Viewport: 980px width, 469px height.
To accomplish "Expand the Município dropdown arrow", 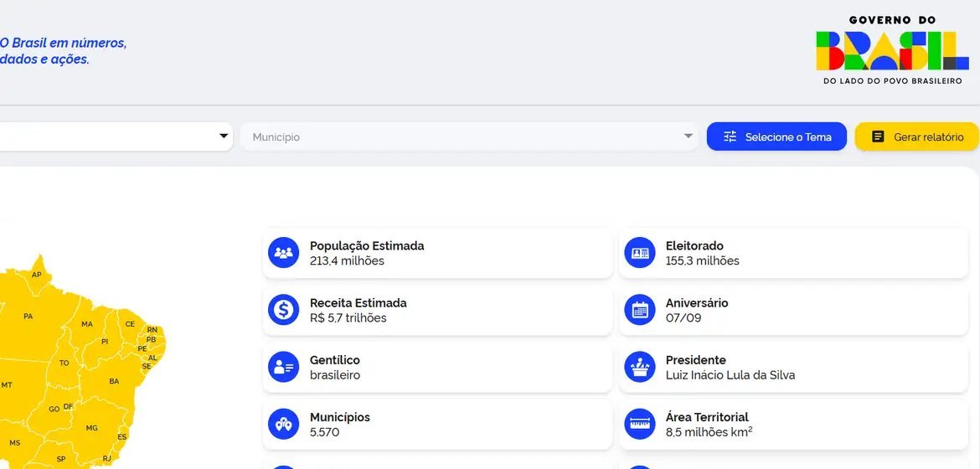I will coord(689,137).
